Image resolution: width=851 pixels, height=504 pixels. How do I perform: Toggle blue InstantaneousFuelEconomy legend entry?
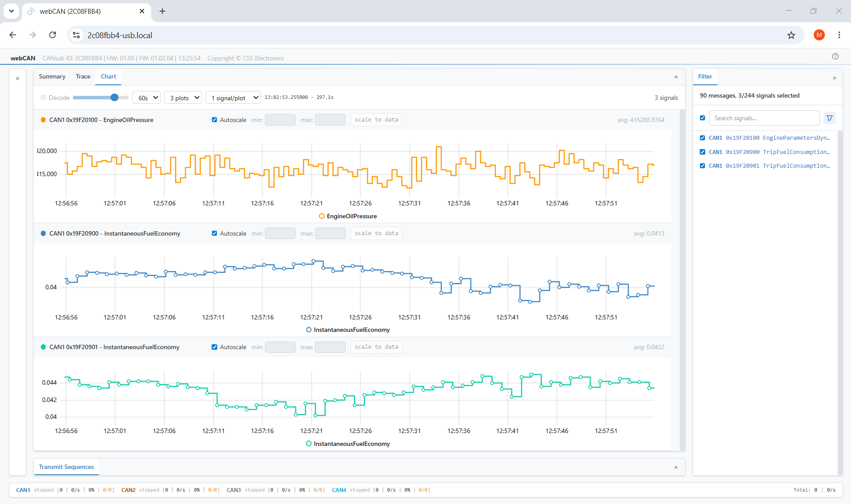point(348,330)
